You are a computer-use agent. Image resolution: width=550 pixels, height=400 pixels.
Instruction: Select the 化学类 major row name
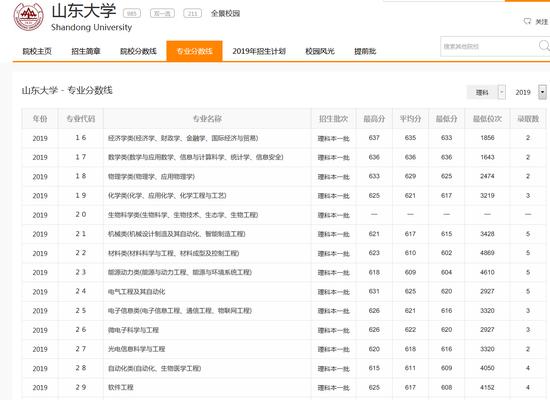(x=167, y=195)
